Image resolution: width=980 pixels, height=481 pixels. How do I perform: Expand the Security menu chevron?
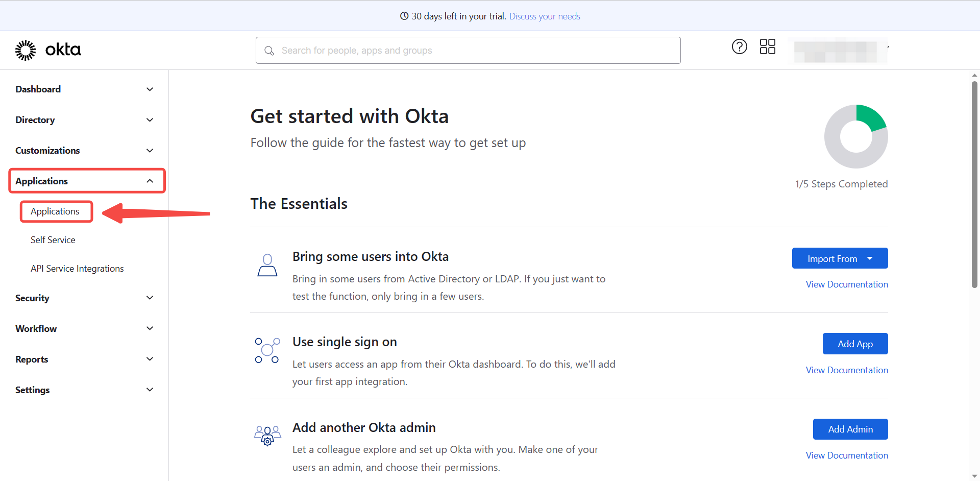pyautogui.click(x=150, y=298)
